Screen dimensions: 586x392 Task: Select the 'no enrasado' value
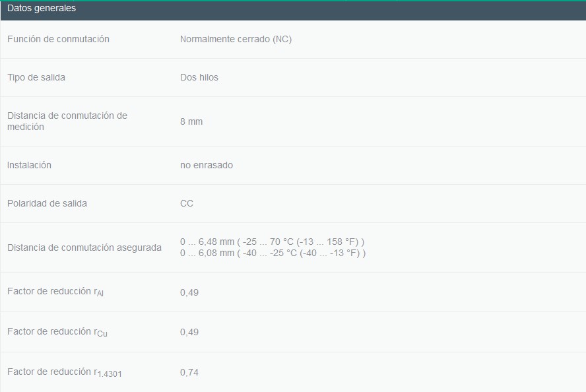[207, 165]
